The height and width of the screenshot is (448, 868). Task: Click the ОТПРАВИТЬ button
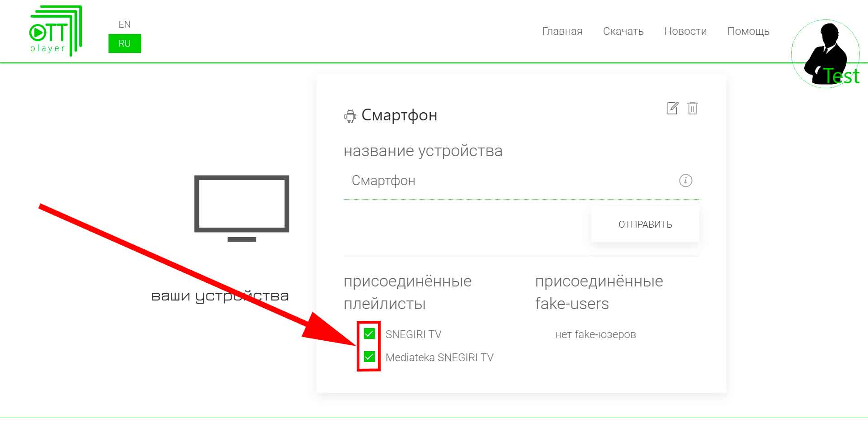645,224
